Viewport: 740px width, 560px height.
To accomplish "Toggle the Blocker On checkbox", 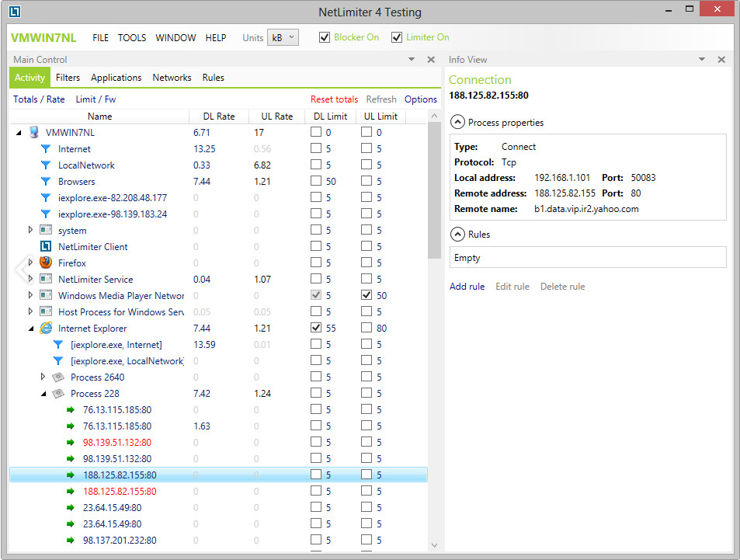I will click(x=325, y=37).
